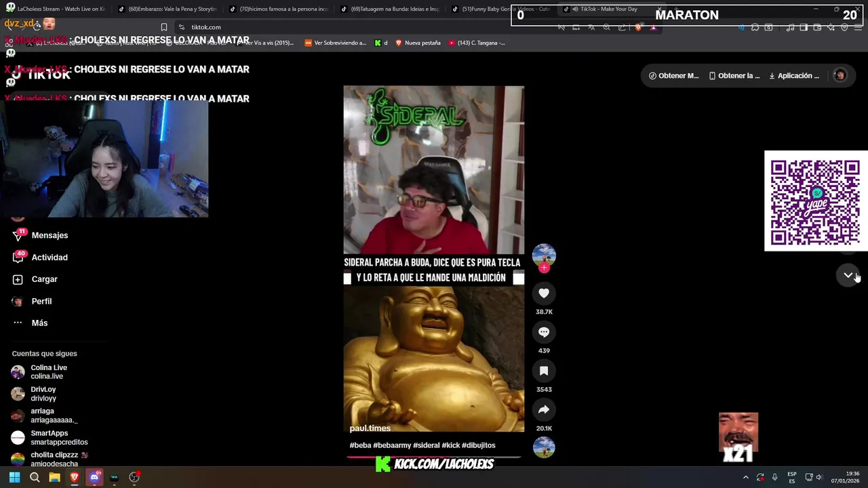Open (143) C. Tangana bookmark

477,43
